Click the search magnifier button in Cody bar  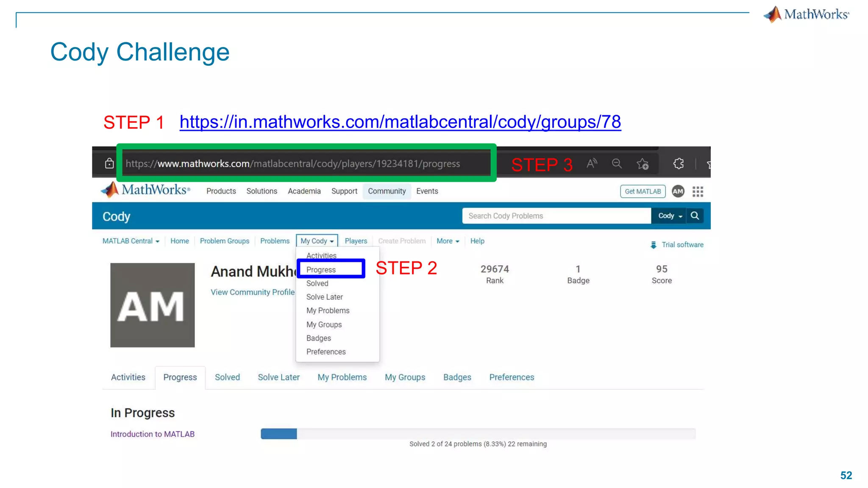(x=695, y=216)
